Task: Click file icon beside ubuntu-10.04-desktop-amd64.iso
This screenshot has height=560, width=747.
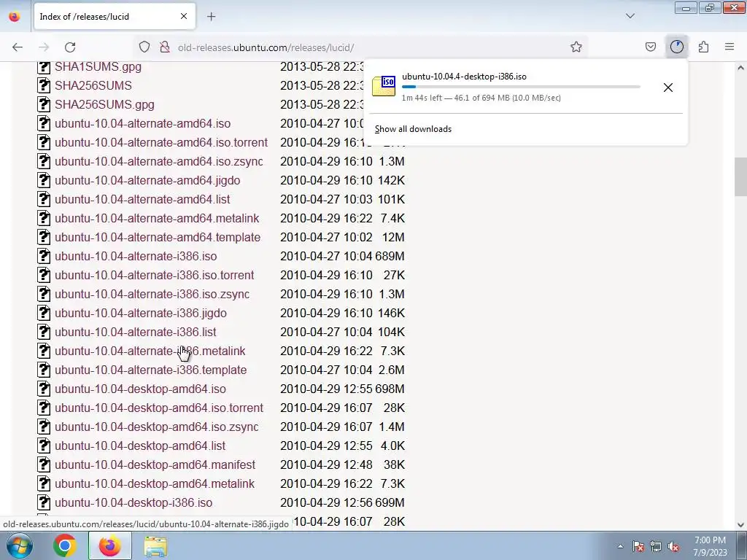Action: [44, 389]
